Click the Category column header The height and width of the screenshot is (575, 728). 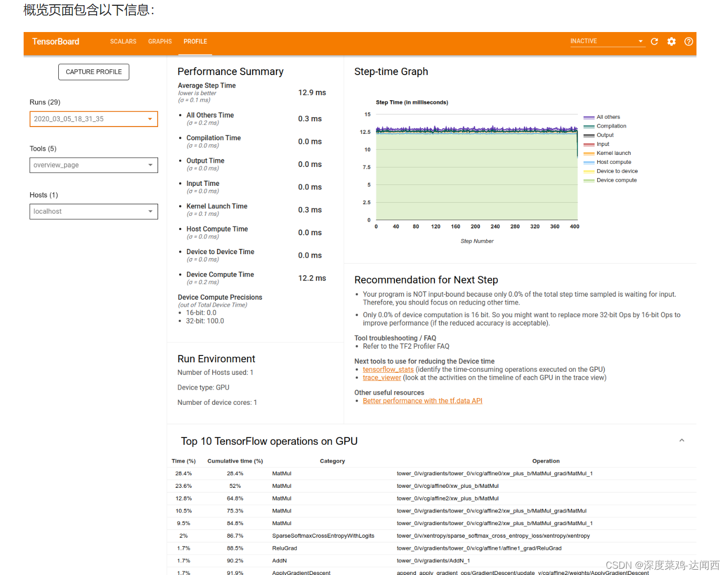332,461
